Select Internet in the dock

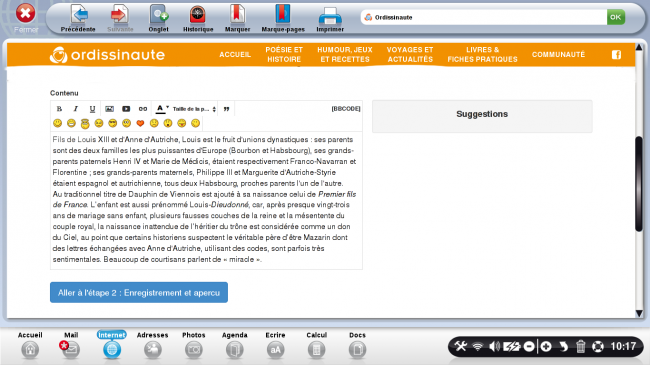(x=112, y=345)
